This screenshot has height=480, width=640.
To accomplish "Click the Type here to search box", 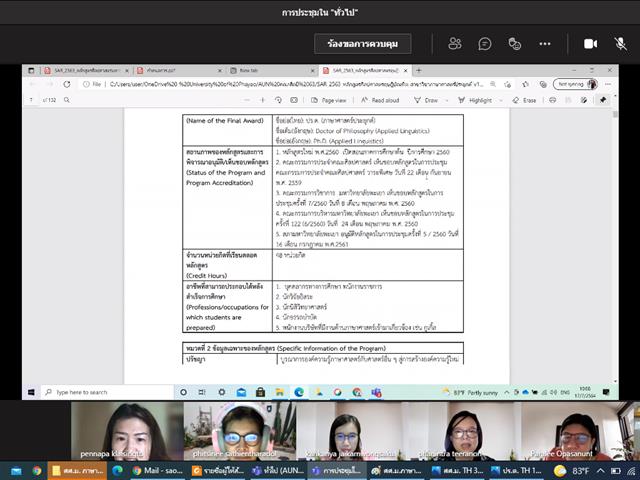I will (107, 392).
